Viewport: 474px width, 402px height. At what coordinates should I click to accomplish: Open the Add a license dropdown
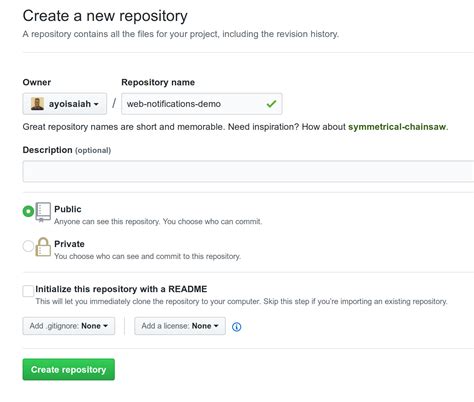(x=180, y=326)
